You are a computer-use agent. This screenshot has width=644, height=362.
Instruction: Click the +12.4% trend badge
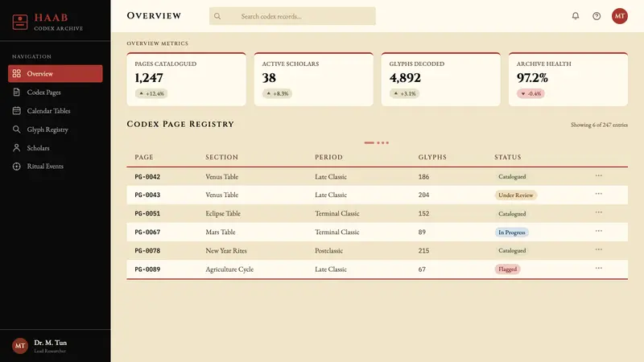pos(151,93)
